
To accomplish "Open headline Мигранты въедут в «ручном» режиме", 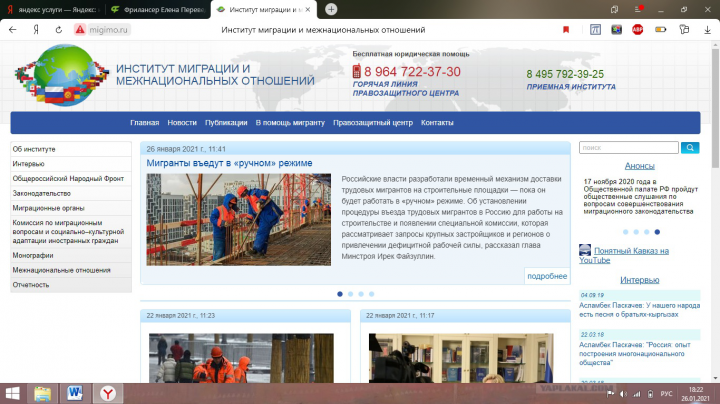I will (x=229, y=163).
